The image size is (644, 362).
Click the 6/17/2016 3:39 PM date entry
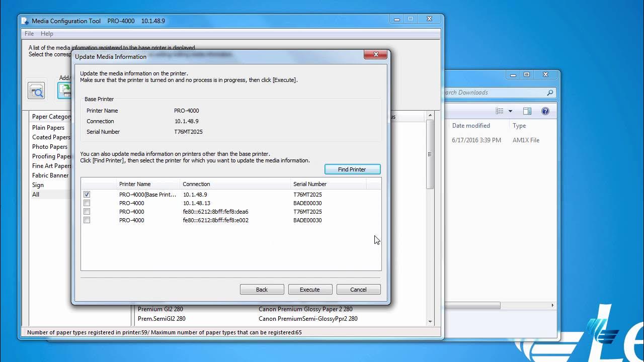(476, 140)
